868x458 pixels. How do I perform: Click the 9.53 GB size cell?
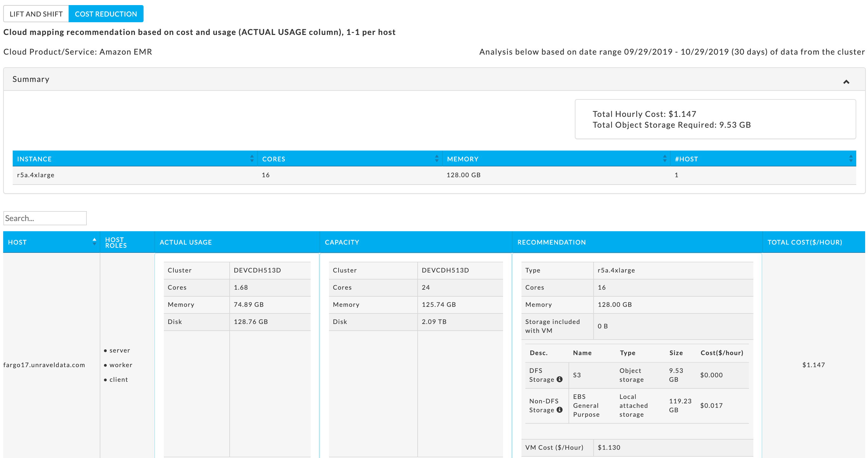pyautogui.click(x=676, y=375)
